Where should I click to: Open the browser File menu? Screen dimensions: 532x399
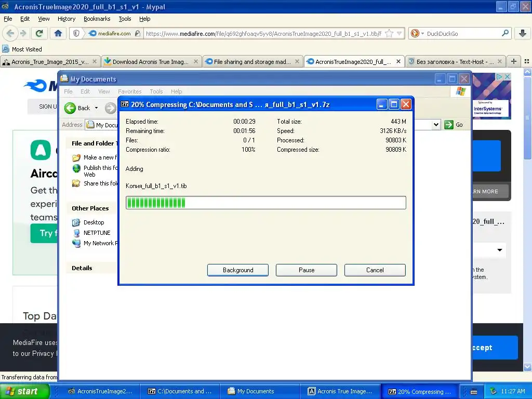(x=8, y=19)
